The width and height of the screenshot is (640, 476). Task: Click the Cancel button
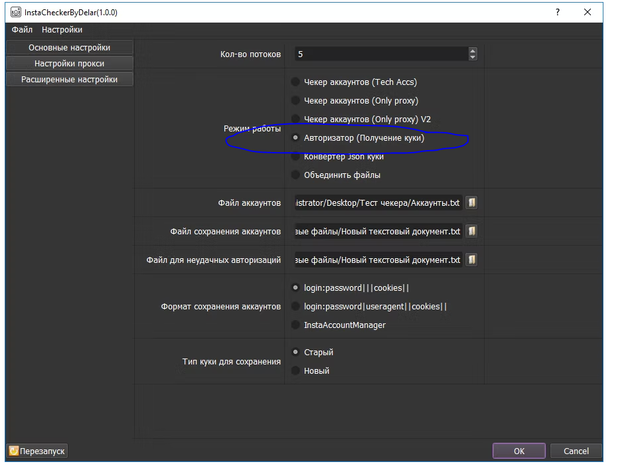(576, 451)
